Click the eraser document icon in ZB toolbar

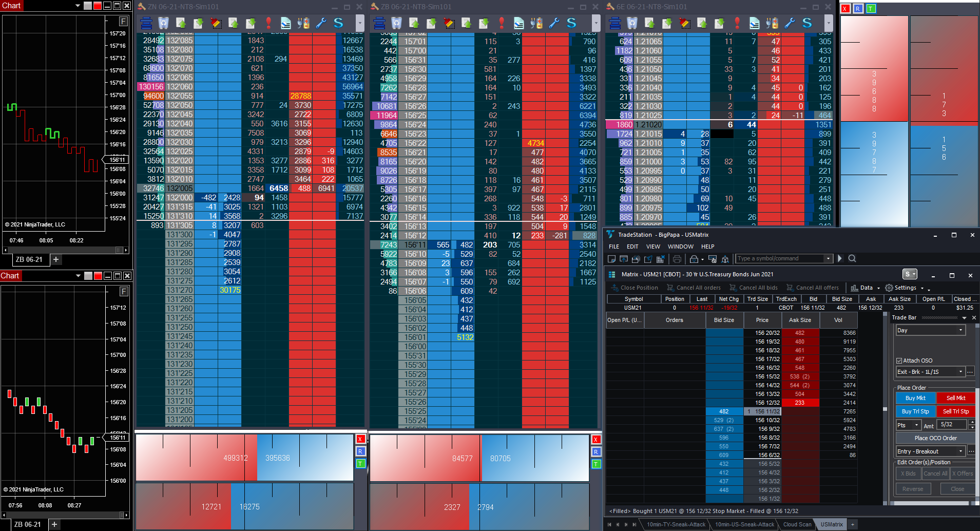point(519,23)
